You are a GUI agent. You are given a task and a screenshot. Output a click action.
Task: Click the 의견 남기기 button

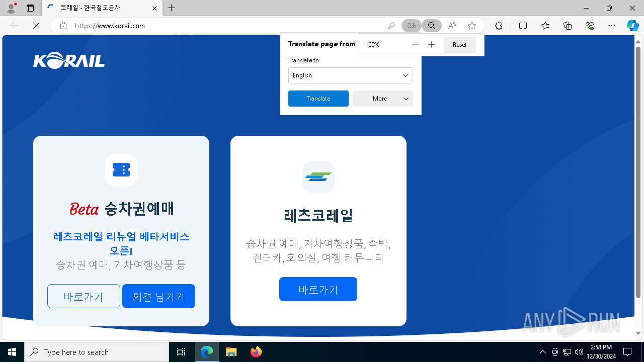tap(158, 296)
